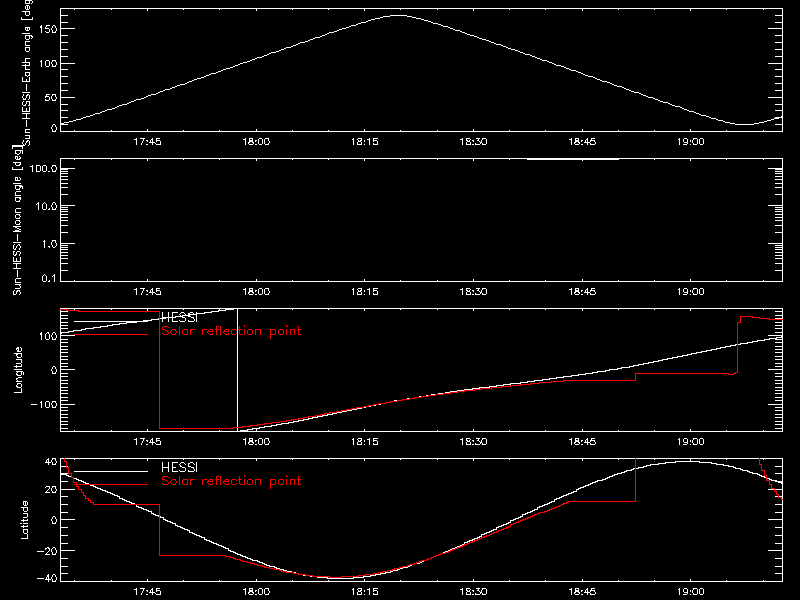800x600 pixels.
Task: Click 19:00 under the Longitude plot
Action: [x=691, y=442]
